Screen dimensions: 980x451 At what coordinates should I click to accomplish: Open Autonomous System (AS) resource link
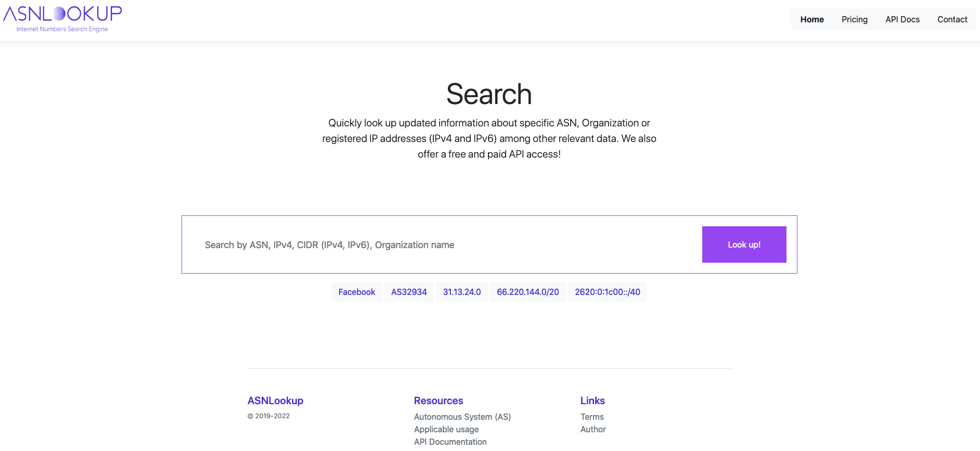[462, 417]
